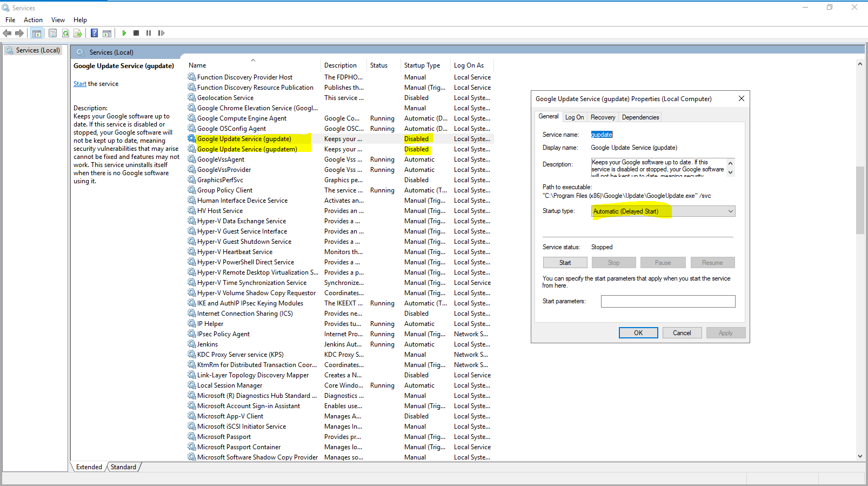
Task: Click description box scroll up arrow
Action: 731,163
